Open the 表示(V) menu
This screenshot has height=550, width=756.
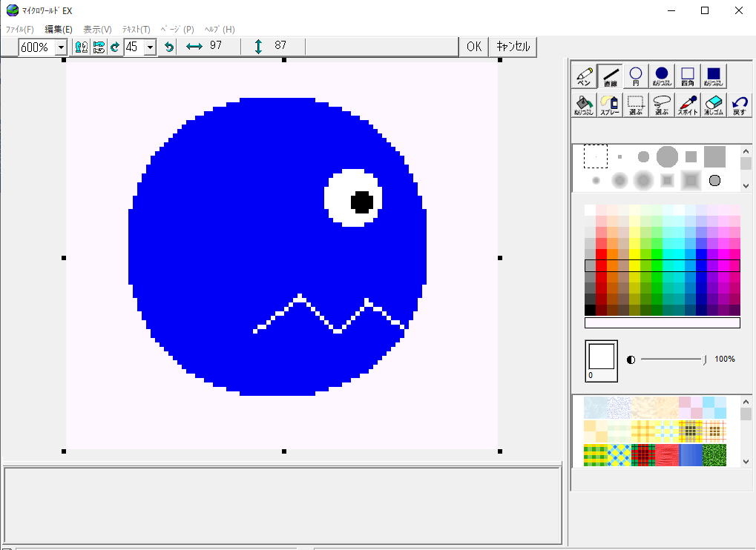97,30
